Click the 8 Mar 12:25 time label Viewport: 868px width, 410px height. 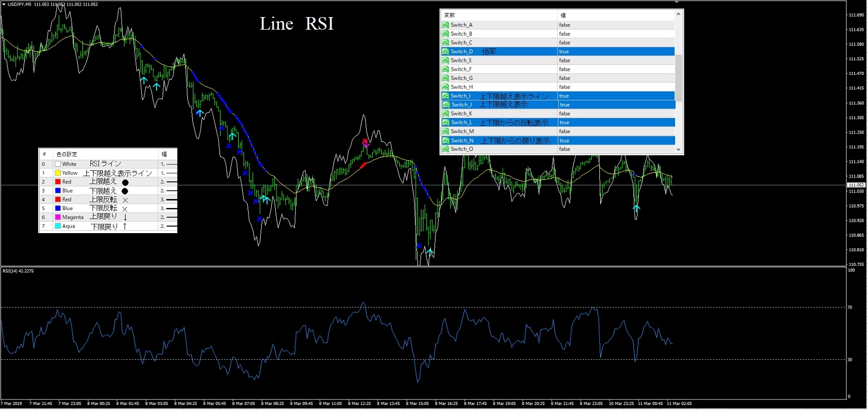[360, 403]
